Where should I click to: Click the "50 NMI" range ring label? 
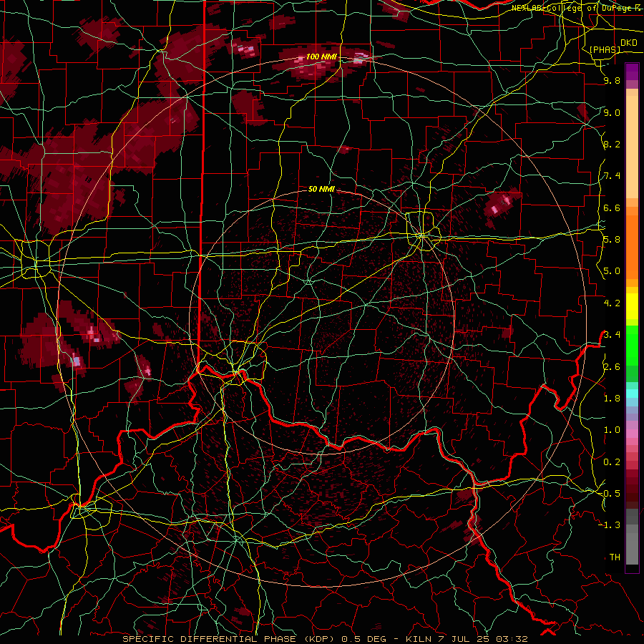[x=321, y=189]
